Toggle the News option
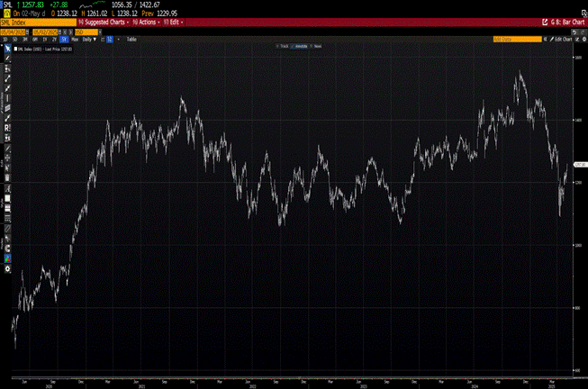Image resolution: width=588 pixels, height=389 pixels. coord(316,46)
